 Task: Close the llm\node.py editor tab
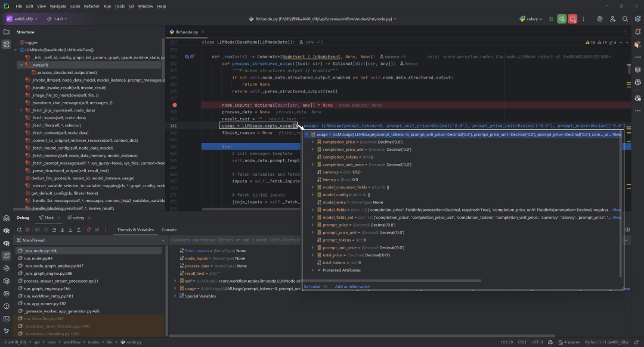point(203,32)
